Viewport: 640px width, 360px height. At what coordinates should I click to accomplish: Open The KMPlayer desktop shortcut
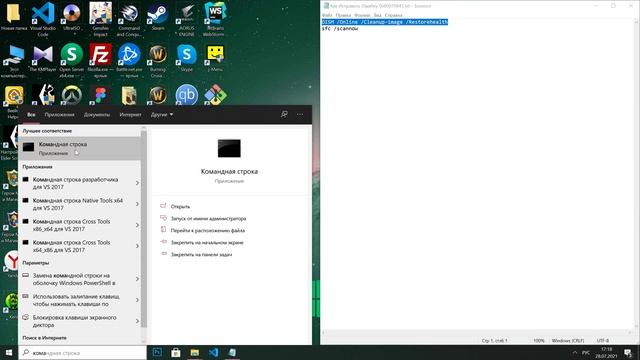[x=43, y=58]
